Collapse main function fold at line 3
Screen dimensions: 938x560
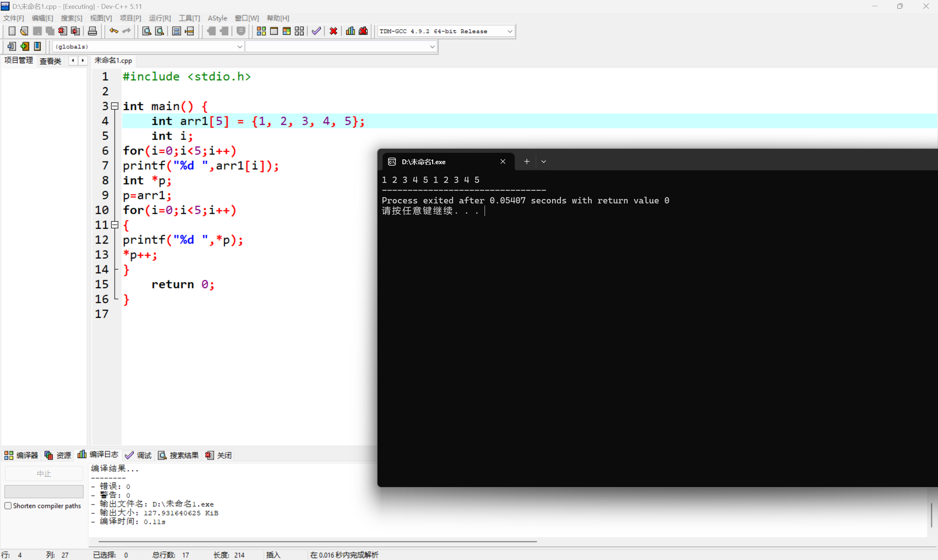pos(115,106)
